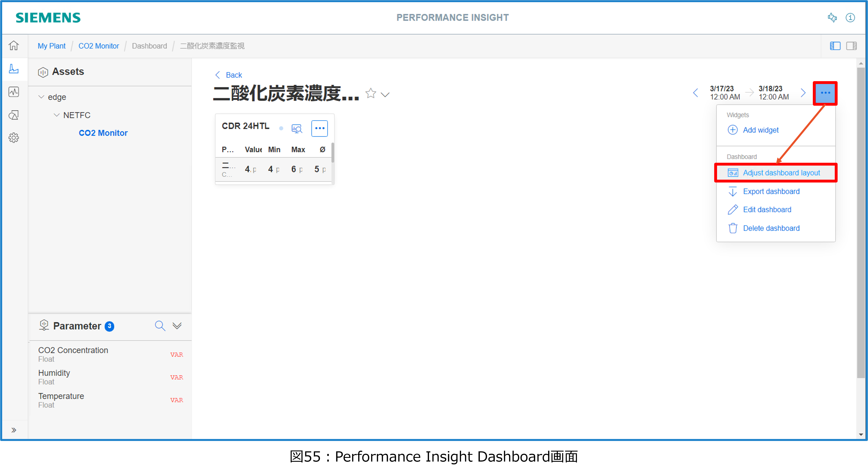Viewport: 868px width, 475px height.
Task: Click the vertical scrollbar on the right
Action: coord(861,222)
